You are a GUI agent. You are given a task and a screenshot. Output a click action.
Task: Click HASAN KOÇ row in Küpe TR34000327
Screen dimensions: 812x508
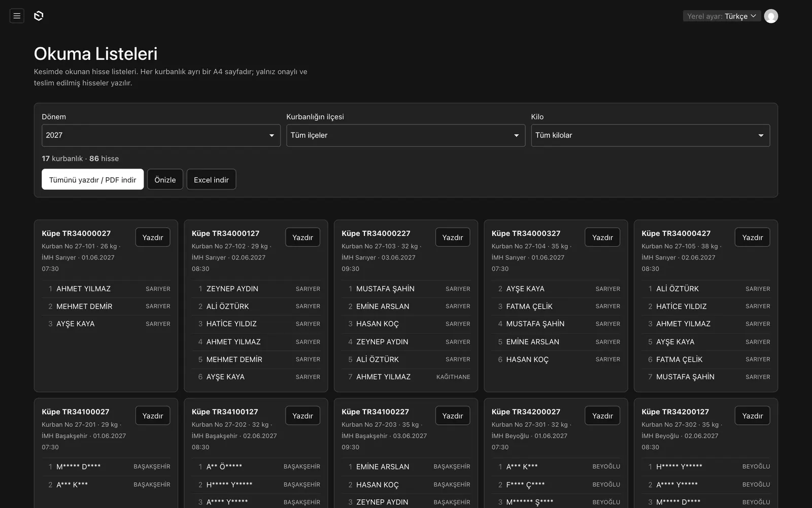click(556, 359)
